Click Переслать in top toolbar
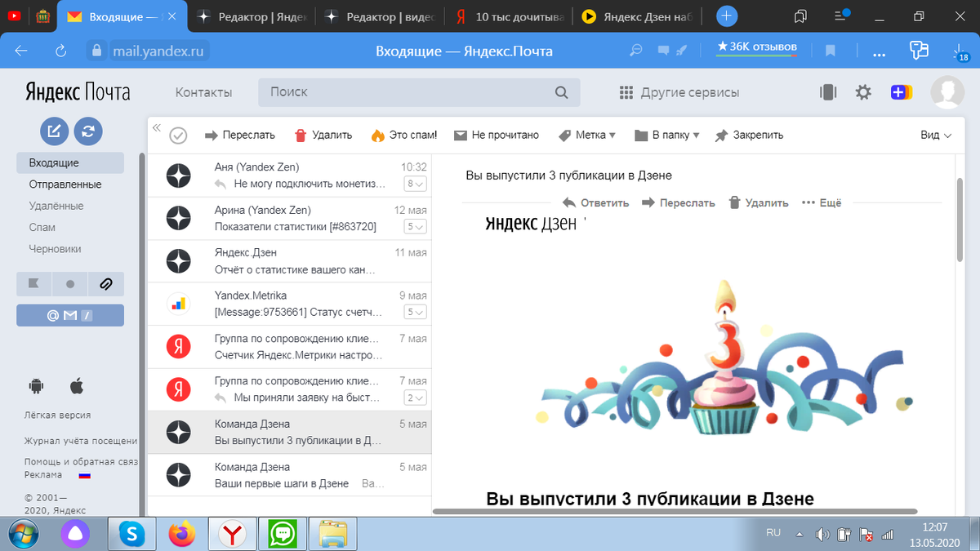This screenshot has height=551, width=980. pyautogui.click(x=239, y=136)
